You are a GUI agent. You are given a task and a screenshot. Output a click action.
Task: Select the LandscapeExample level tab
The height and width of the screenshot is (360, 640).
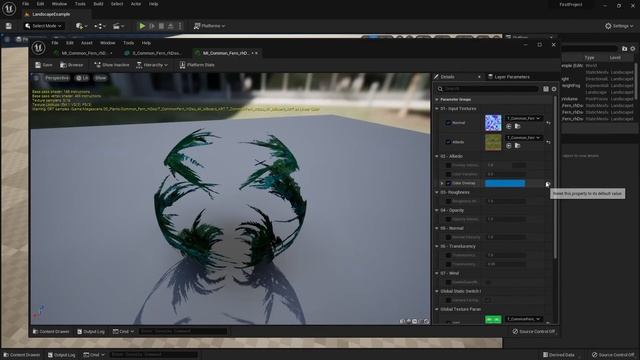(51, 14)
